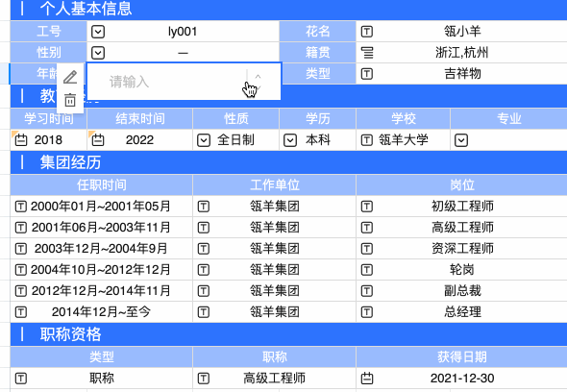Click text icon beside 高级工程师 in 职称 column
567x392 pixels.
(x=203, y=379)
